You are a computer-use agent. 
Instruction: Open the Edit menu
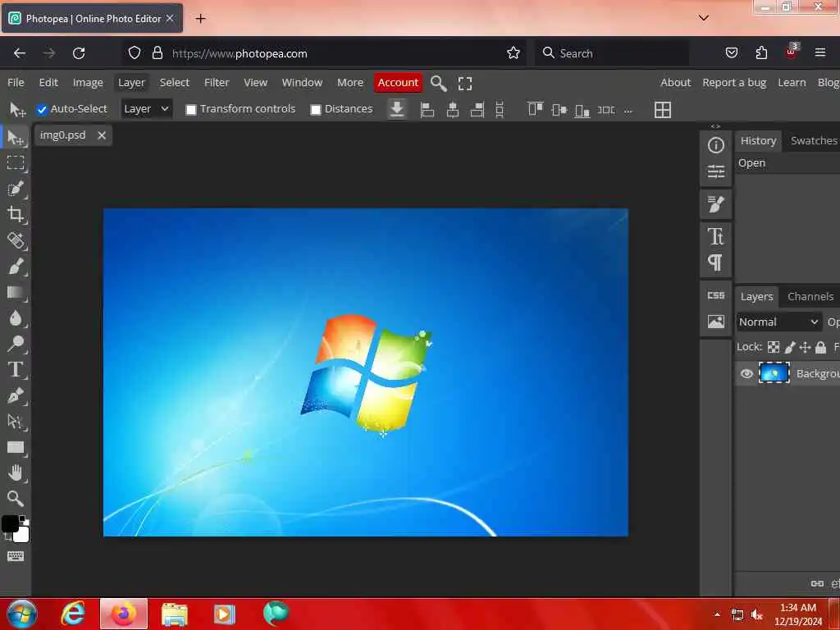(x=48, y=83)
